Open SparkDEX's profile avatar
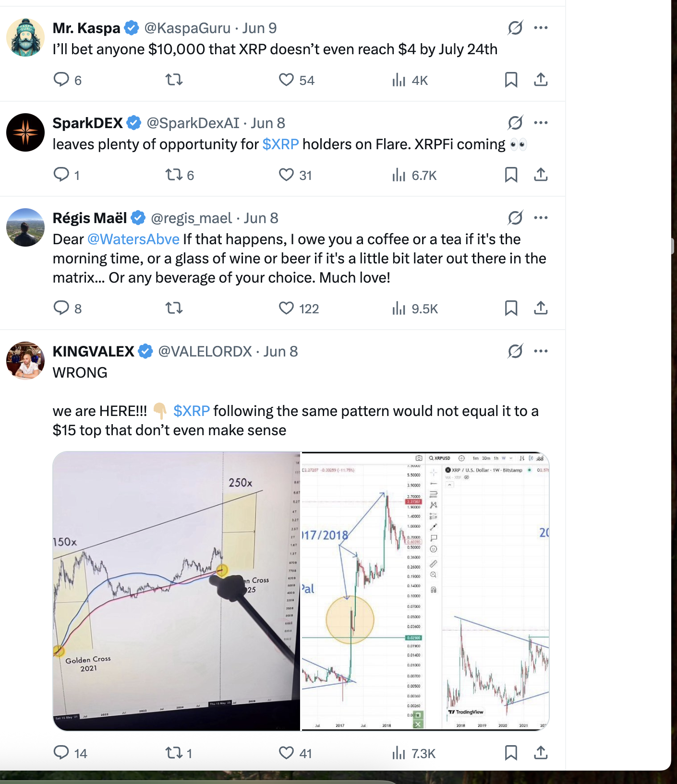Screen dimensions: 677x784 [25, 132]
